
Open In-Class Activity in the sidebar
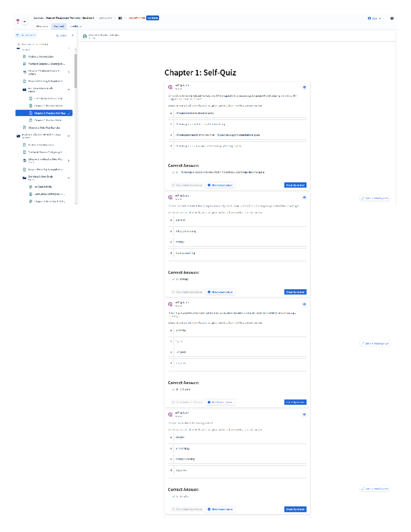[43, 187]
